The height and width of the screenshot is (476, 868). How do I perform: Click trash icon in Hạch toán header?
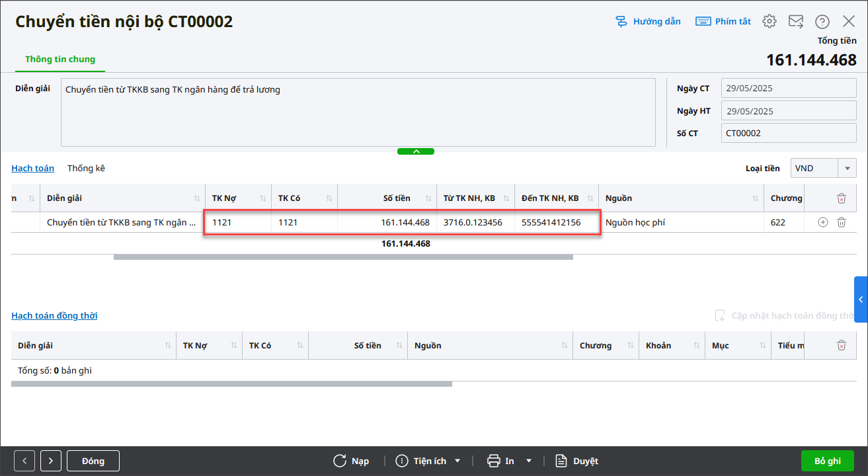click(842, 198)
